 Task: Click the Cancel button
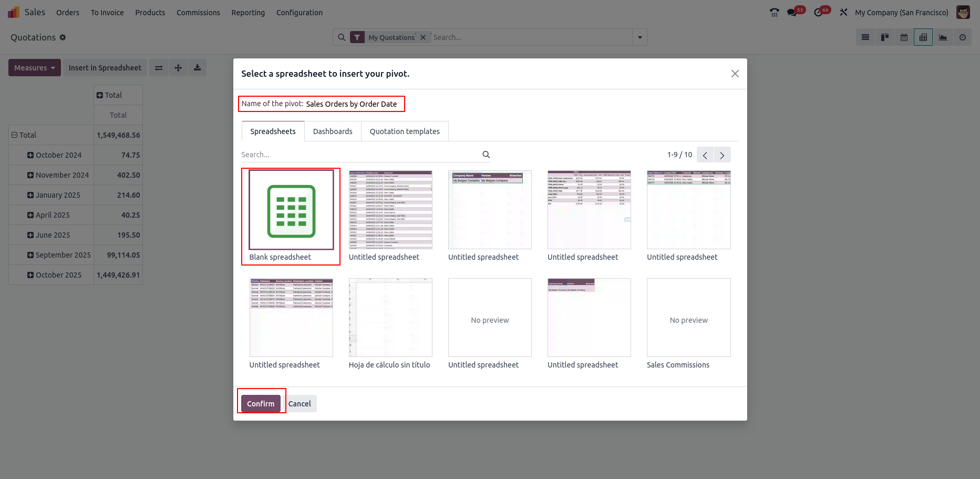pos(300,404)
